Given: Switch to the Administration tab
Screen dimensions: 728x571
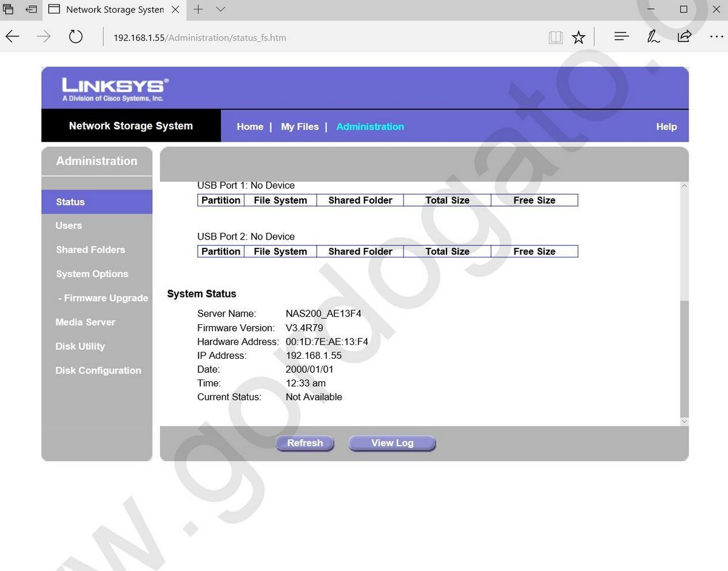Looking at the screenshot, I should pyautogui.click(x=370, y=127).
